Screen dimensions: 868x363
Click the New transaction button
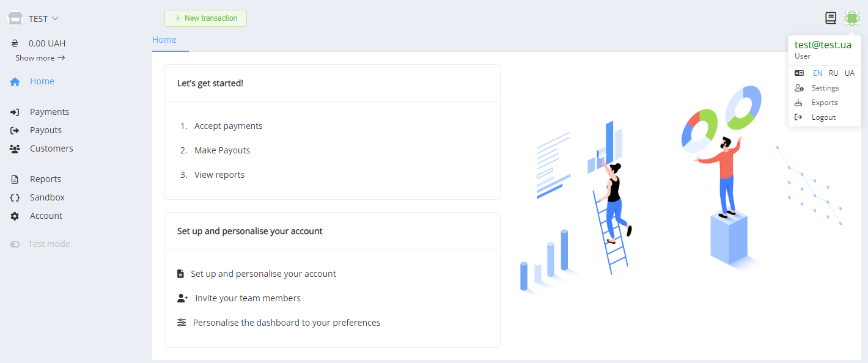click(x=205, y=18)
